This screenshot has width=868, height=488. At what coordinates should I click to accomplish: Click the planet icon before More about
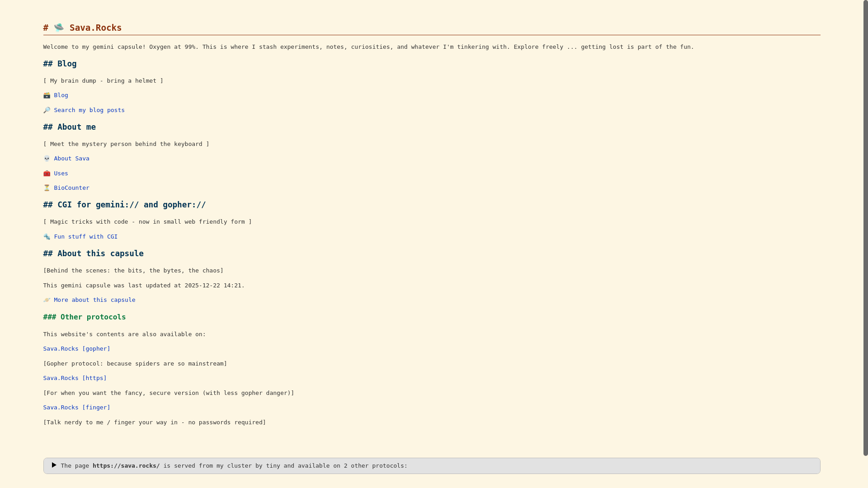click(47, 300)
